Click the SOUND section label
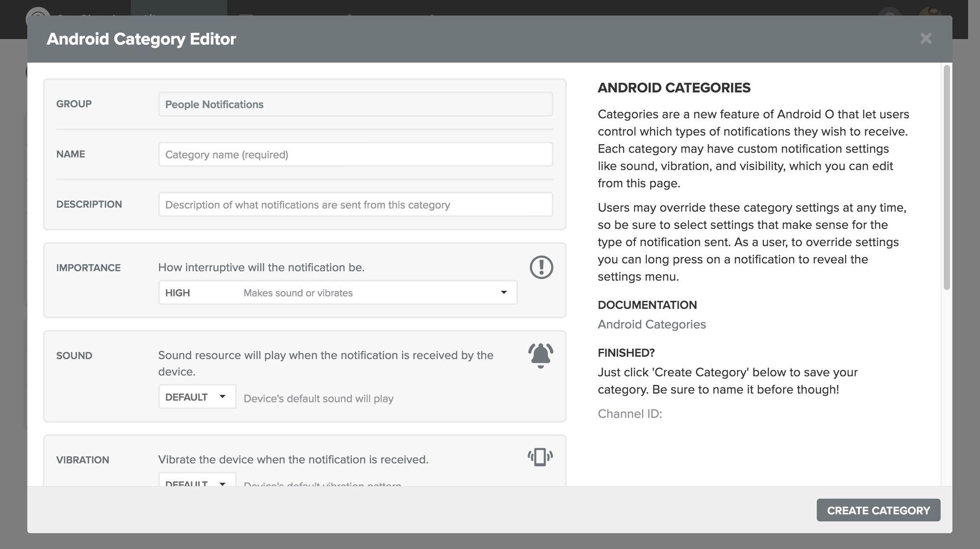 74,355
